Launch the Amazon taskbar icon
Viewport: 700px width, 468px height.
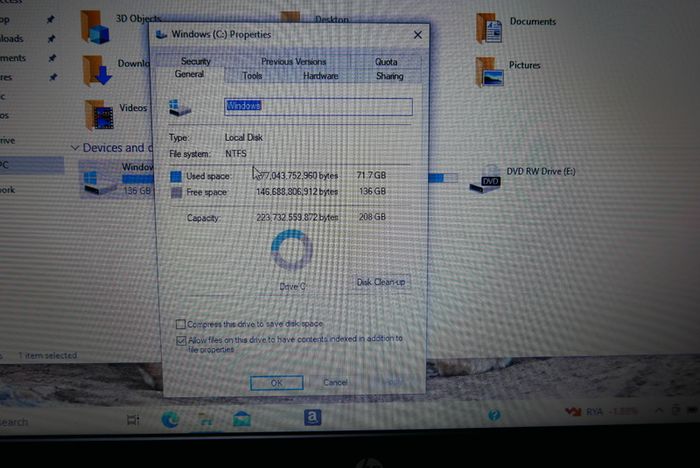click(x=312, y=418)
